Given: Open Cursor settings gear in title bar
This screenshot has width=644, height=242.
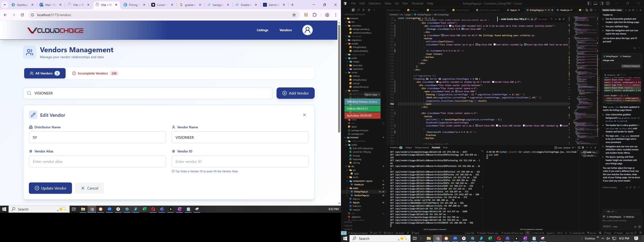Looking at the screenshot, I should (608, 3).
